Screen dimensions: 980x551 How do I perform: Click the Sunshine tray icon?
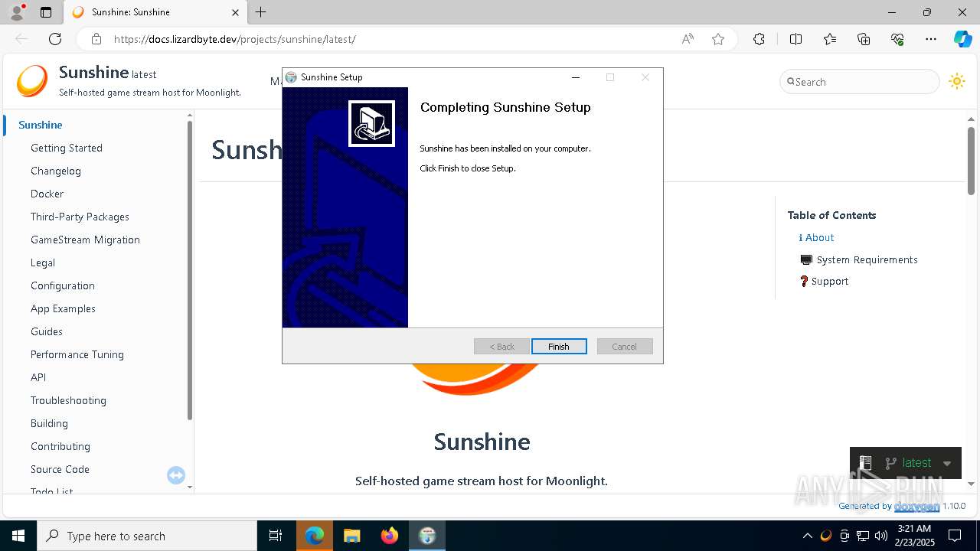point(825,536)
